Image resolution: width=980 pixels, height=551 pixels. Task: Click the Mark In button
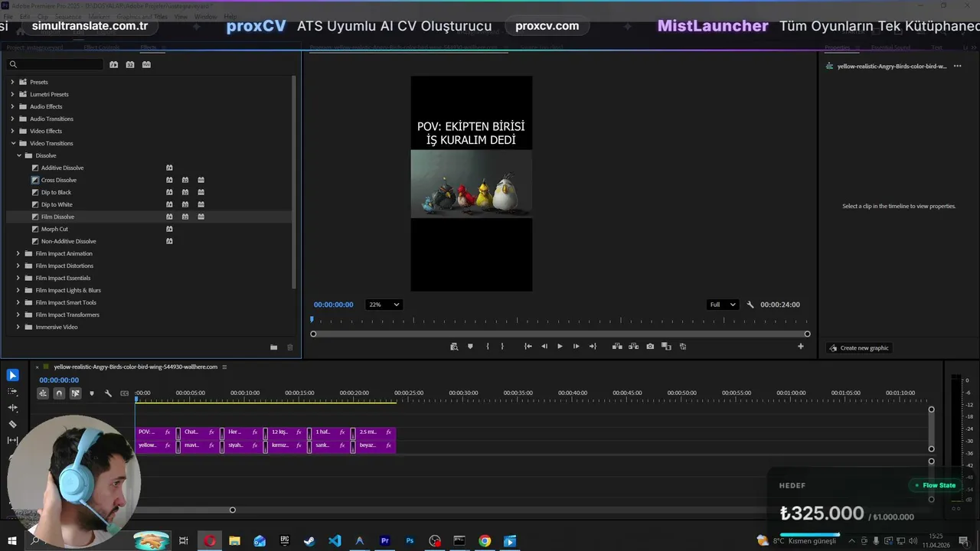487,347
